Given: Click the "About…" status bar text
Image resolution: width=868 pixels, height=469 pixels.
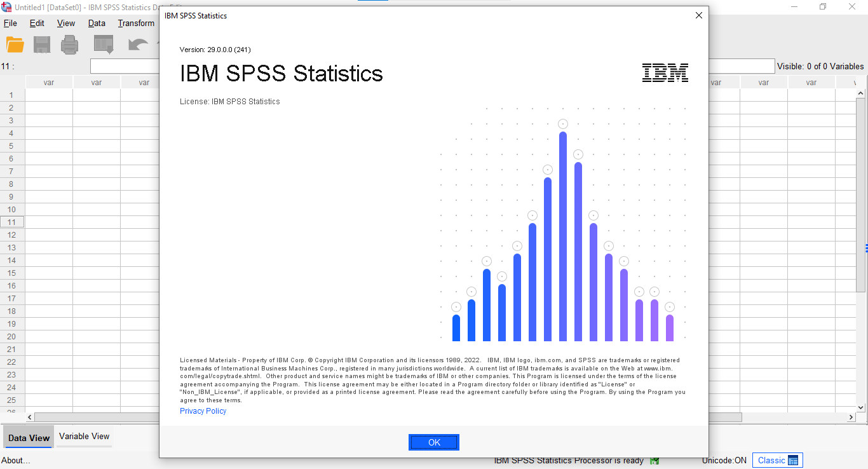Looking at the screenshot, I should [x=16, y=460].
